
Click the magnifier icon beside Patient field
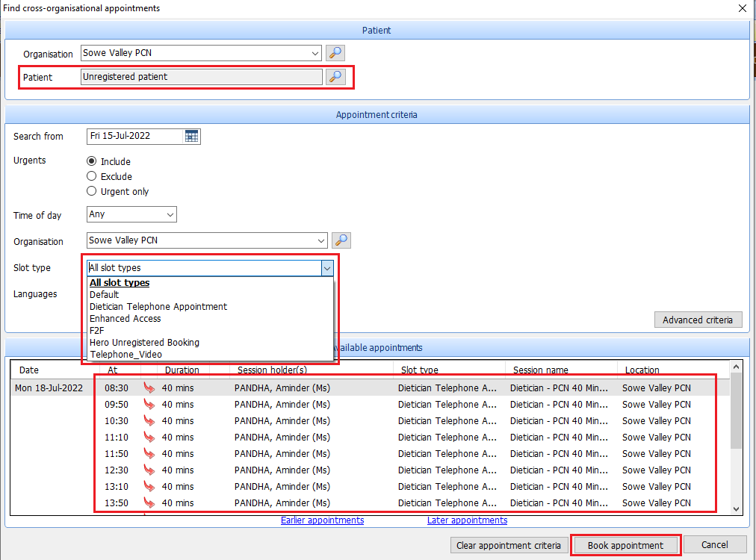coord(335,77)
